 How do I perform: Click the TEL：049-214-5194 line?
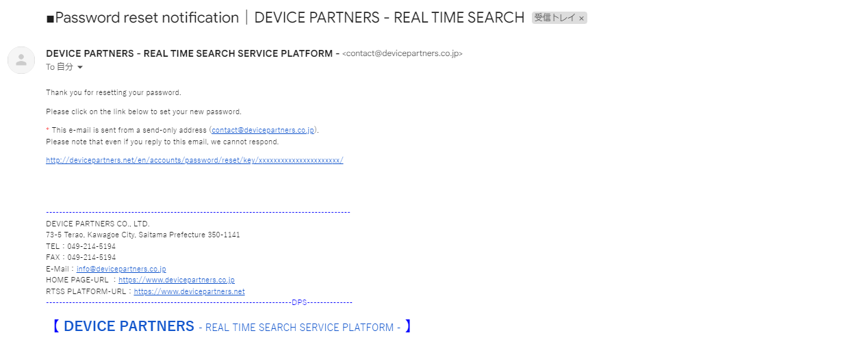pyautogui.click(x=81, y=246)
